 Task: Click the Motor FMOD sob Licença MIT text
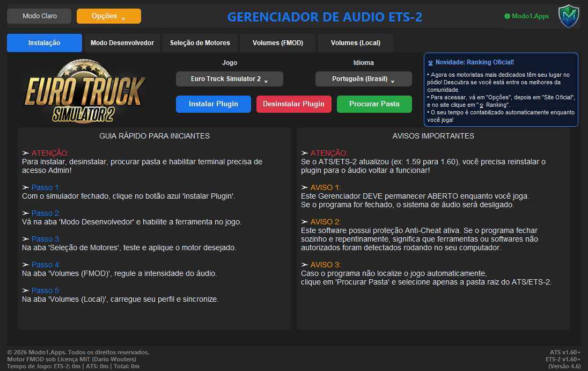72,359
